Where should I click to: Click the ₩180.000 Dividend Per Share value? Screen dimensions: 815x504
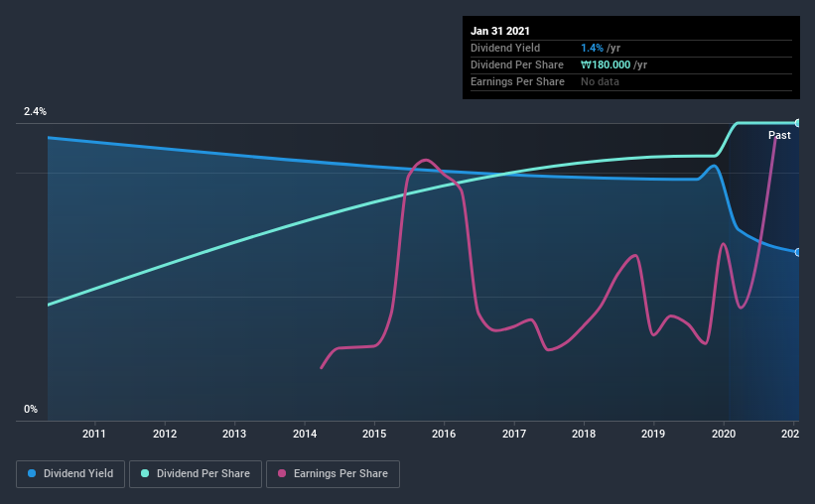click(606, 64)
